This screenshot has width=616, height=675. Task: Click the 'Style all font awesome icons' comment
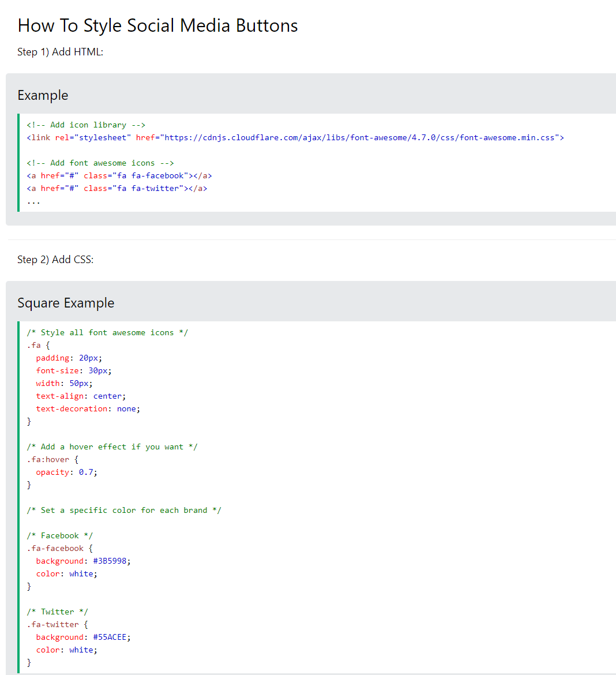click(107, 333)
